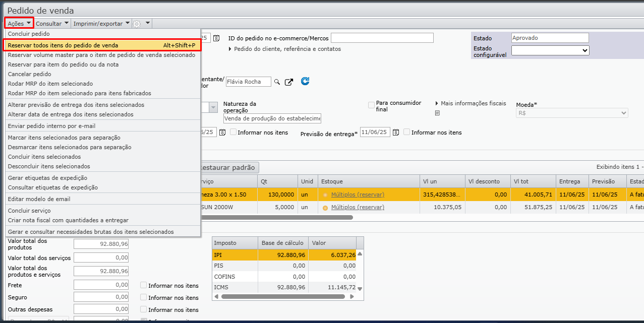Screen dimensions: 644x323
Task: Open the Estado configurável dropdown
Action: click(550, 50)
